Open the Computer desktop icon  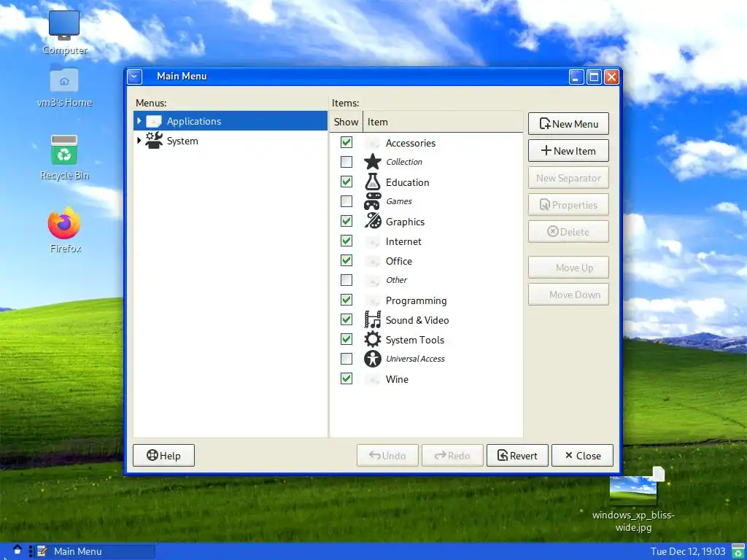[x=64, y=25]
